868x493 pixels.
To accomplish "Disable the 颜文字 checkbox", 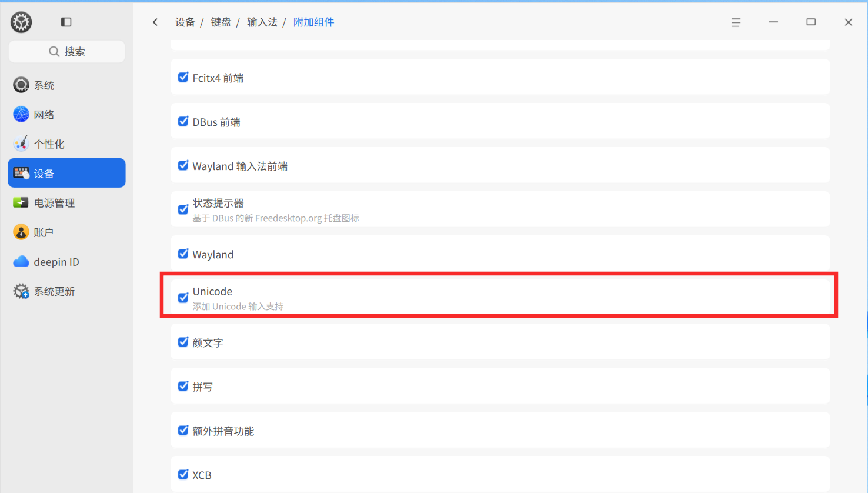I will point(183,342).
